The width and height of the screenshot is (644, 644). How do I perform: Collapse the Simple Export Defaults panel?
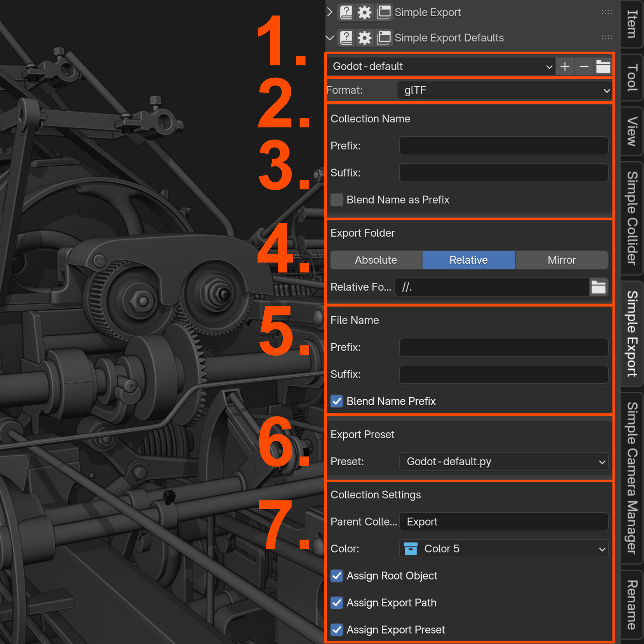[x=330, y=38]
